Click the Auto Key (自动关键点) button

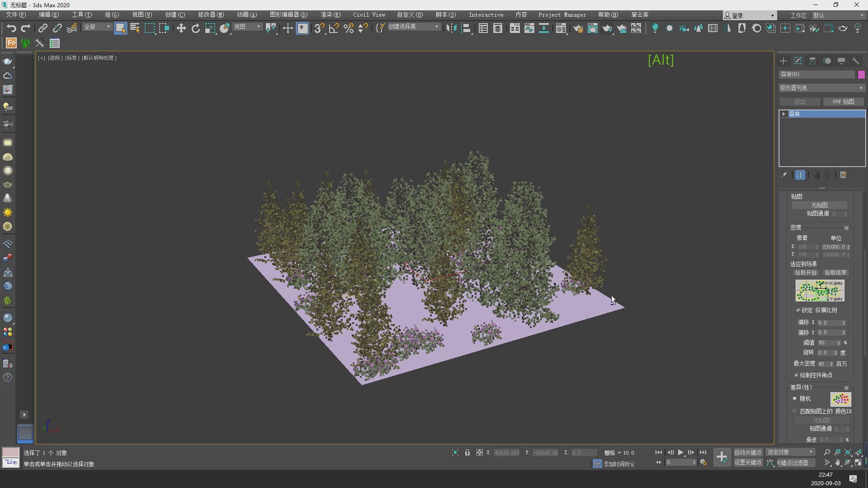748,452
